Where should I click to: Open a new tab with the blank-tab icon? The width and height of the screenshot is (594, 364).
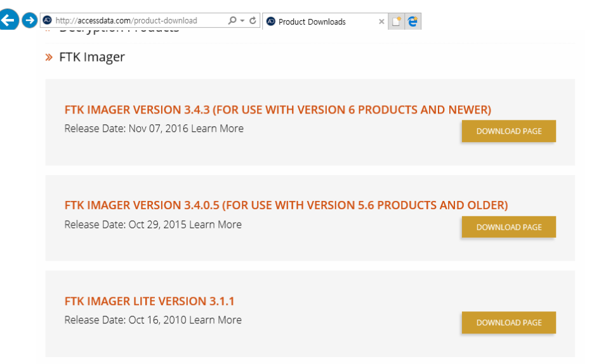pos(397,22)
